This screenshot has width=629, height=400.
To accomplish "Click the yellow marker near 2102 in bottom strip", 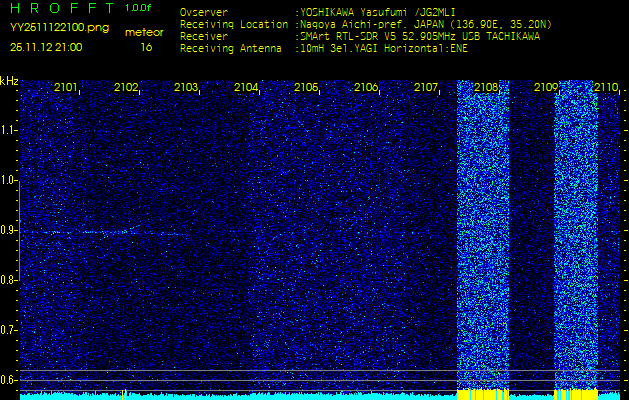I will (x=124, y=394).
